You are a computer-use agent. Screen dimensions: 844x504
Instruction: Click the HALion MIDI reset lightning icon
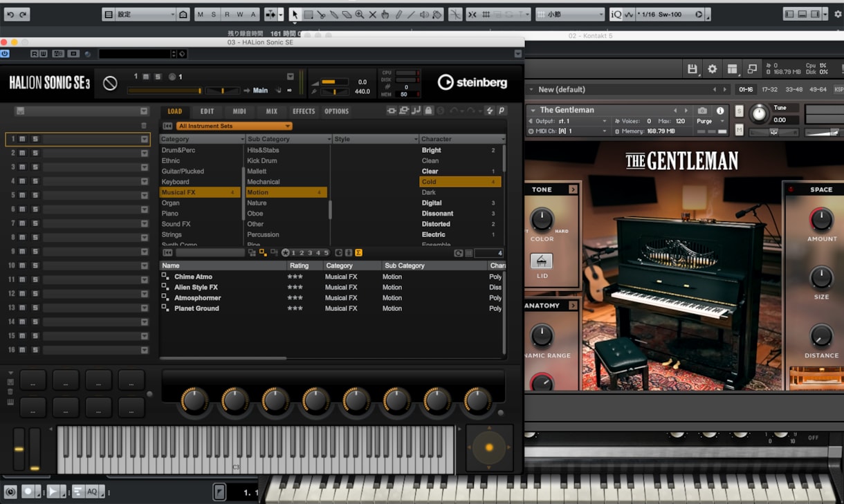point(490,111)
